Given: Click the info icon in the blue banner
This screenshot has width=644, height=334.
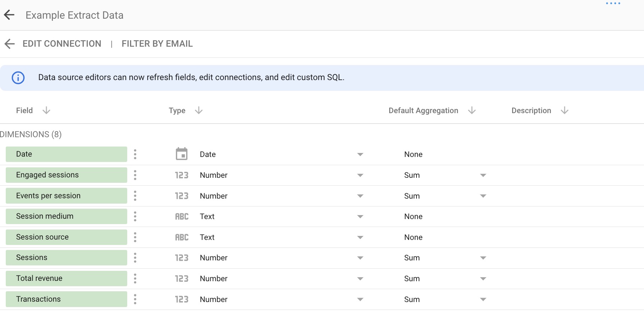Looking at the screenshot, I should pyautogui.click(x=18, y=78).
